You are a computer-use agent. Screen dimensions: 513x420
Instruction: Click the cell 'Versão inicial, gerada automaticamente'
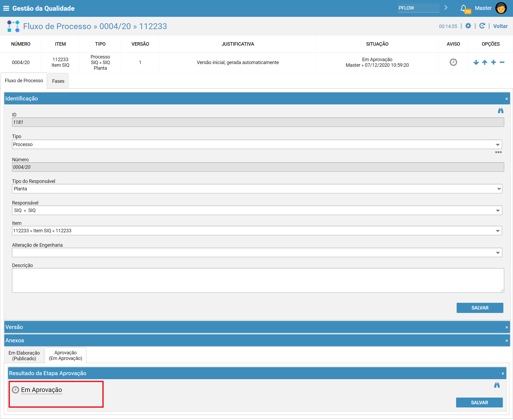click(238, 62)
